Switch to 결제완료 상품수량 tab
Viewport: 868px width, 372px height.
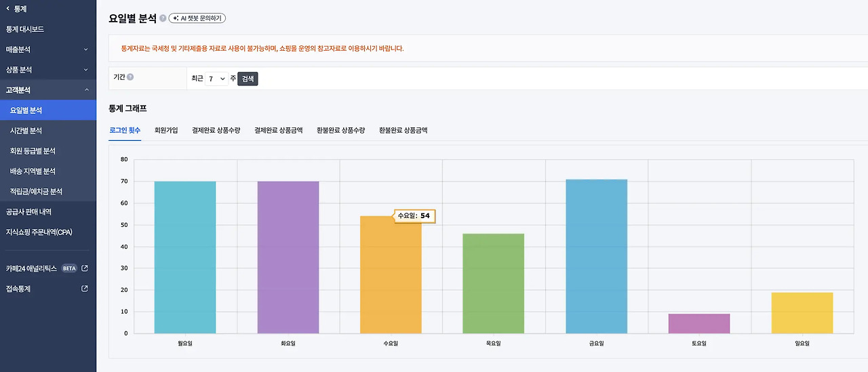click(x=216, y=130)
